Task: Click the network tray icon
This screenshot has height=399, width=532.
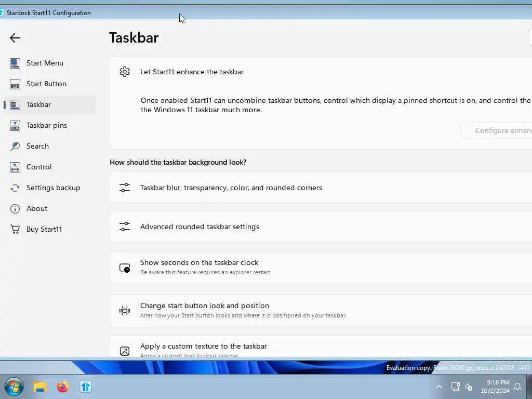Action: [455, 387]
